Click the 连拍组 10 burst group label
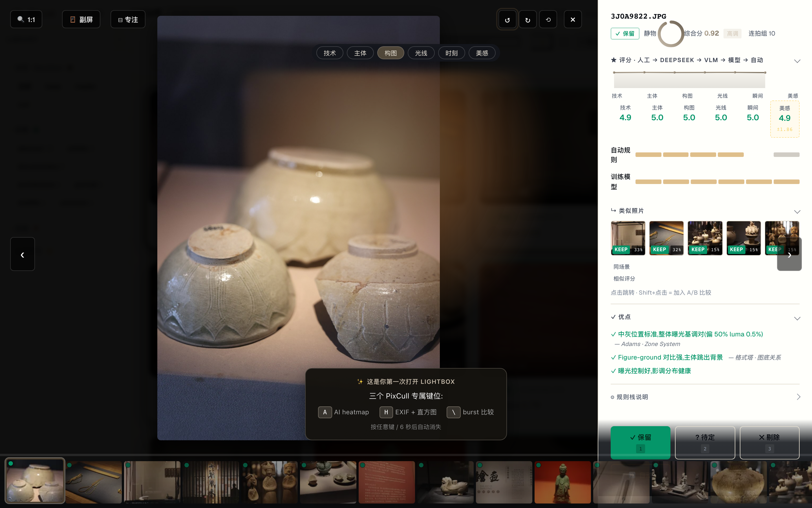The image size is (812, 508). [762, 34]
